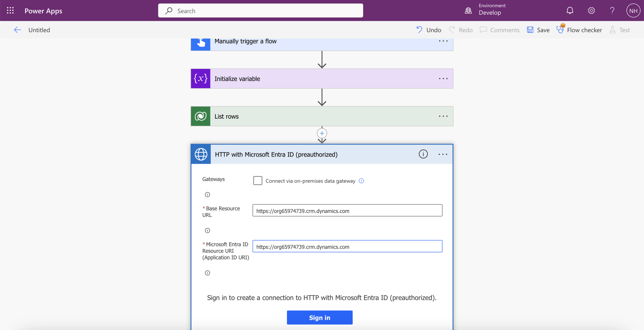The image size is (644, 330).
Task: Click the Save button
Action: (x=538, y=30)
